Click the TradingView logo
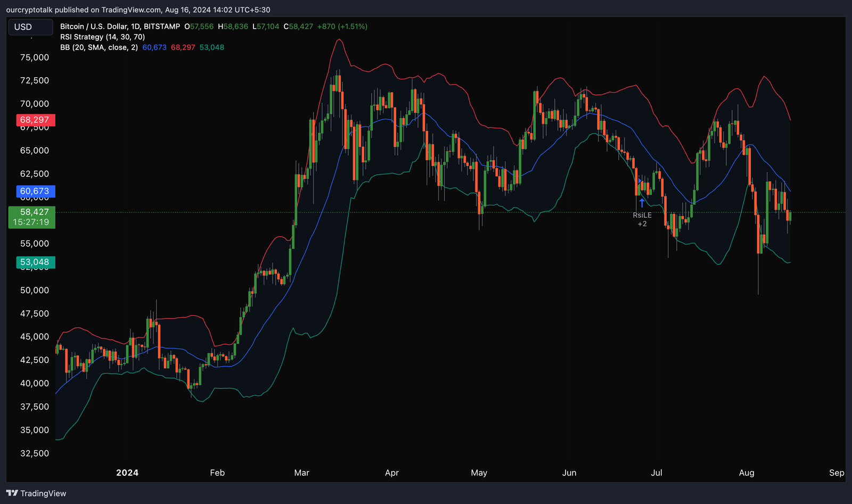Screen dimensions: 852x504 [x=36, y=493]
